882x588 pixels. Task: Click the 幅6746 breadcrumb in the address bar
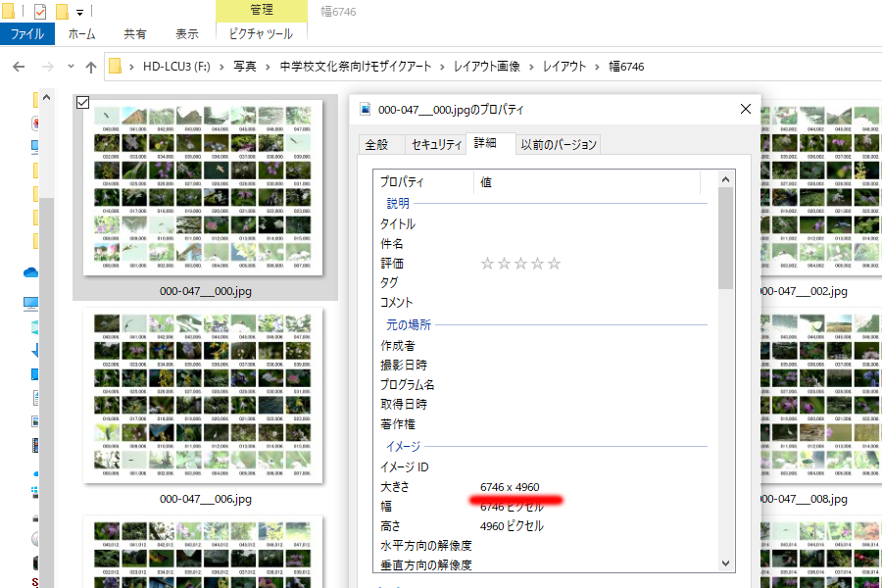click(x=626, y=67)
